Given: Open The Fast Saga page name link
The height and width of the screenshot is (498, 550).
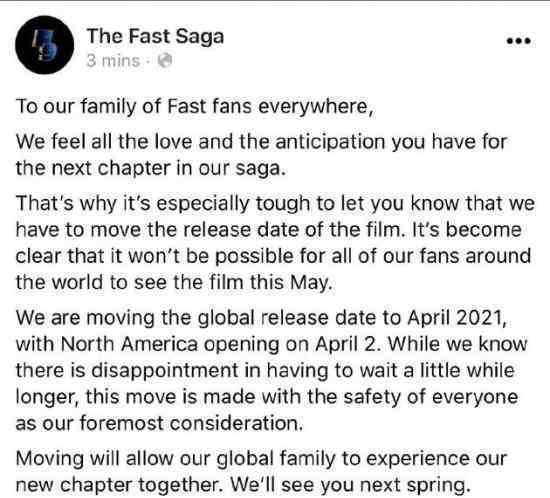Looking at the screenshot, I should pyautogui.click(x=155, y=36).
